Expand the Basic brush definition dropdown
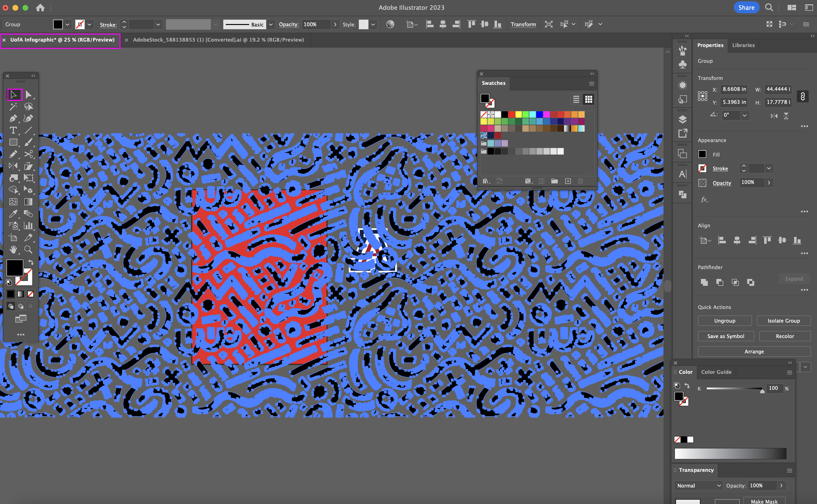 pos(271,24)
